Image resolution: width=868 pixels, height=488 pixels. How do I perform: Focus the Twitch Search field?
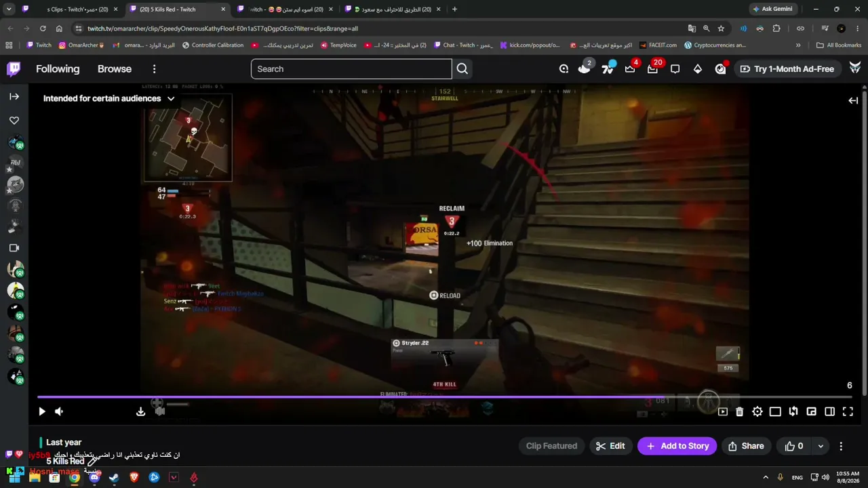351,69
